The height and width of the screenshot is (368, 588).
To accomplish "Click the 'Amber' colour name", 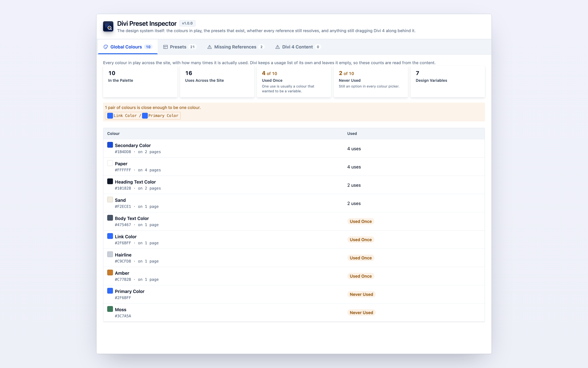I will [x=122, y=273].
